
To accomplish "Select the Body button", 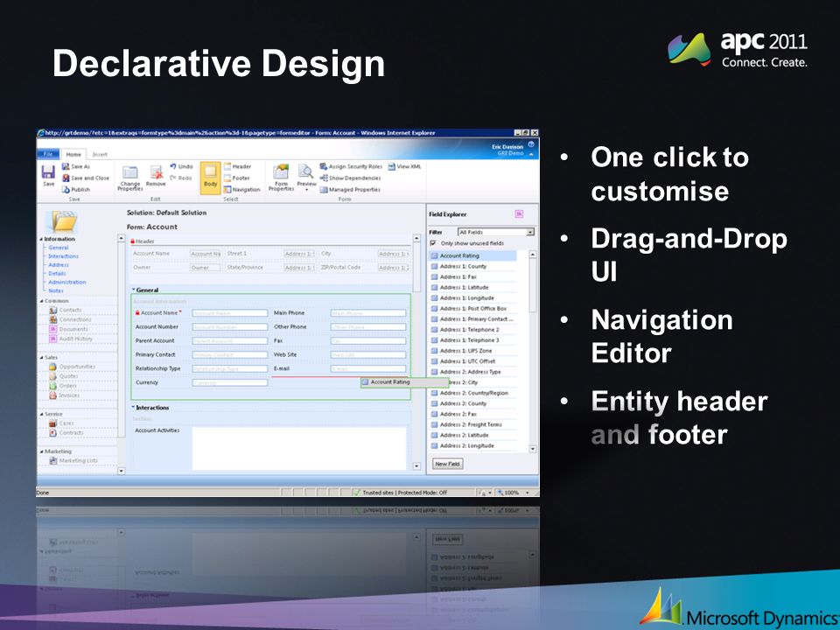I will pyautogui.click(x=211, y=177).
